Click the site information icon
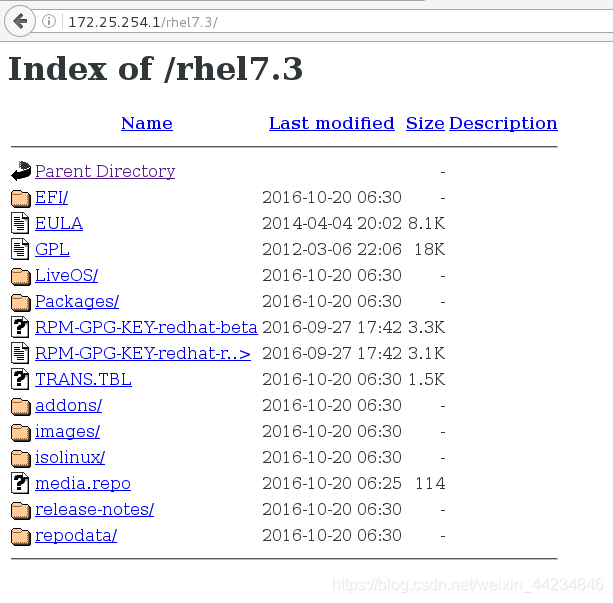This screenshot has height=603, width=613. [49, 21]
